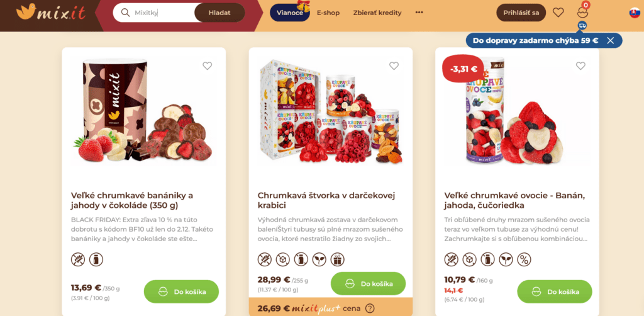Screen dimensions: 644x316
Task: Favorite the Banán, jahoda, čučoriedka product
Action: coord(580,65)
